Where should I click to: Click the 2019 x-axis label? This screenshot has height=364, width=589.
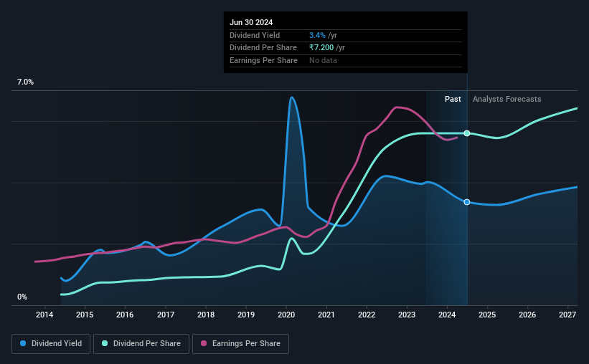click(246, 315)
